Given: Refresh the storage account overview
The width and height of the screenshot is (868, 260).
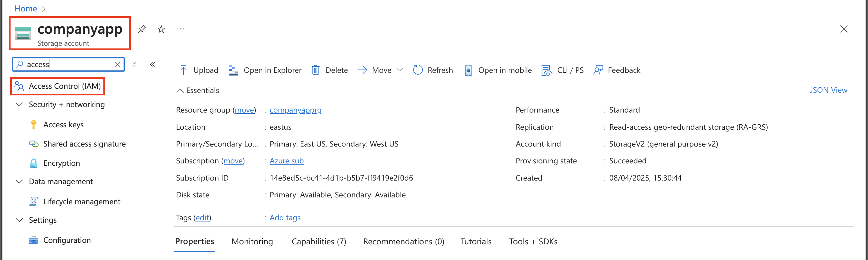Looking at the screenshot, I should [x=433, y=70].
